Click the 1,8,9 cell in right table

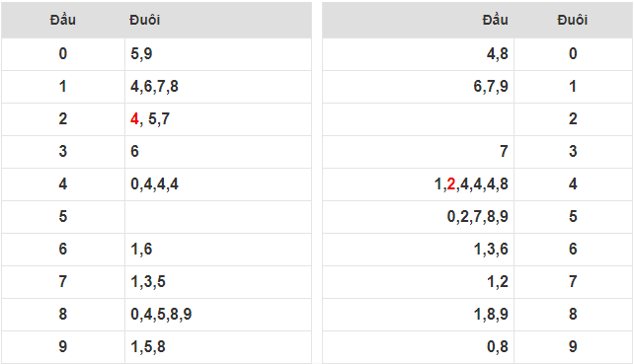[418, 315]
